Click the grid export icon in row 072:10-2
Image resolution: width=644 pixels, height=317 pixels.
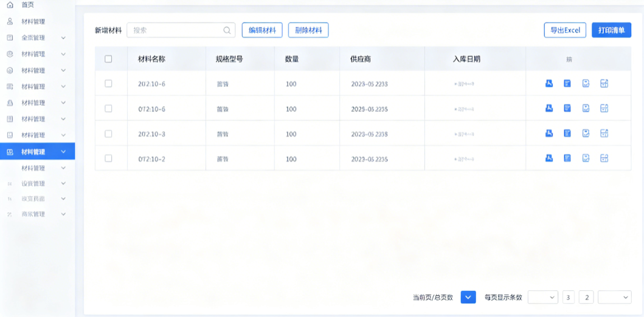click(x=604, y=158)
